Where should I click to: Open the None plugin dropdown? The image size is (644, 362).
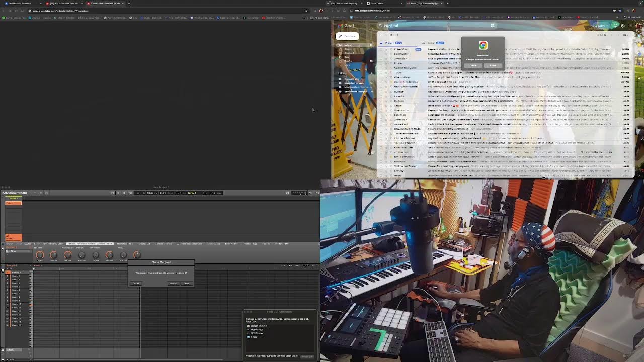19,251
